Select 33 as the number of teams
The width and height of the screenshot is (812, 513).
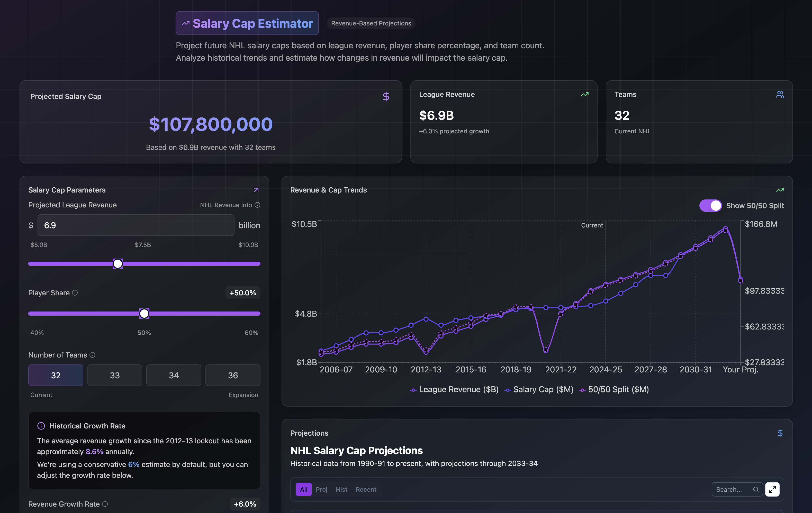coord(115,375)
